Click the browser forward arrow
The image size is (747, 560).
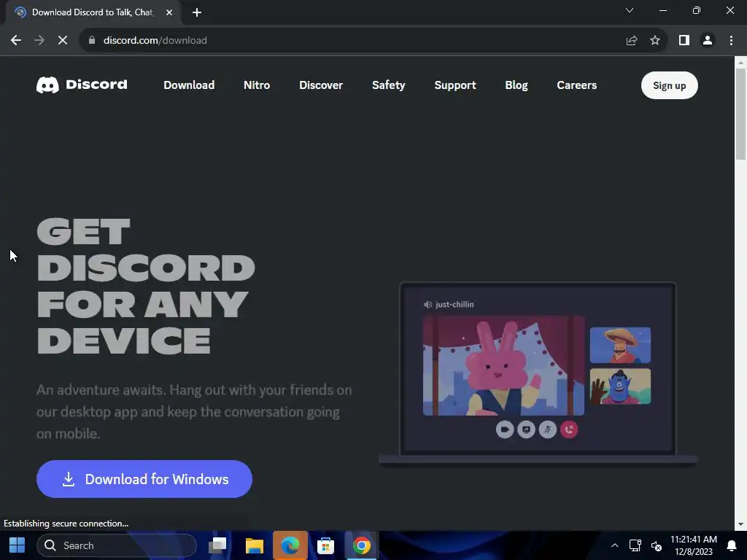click(x=39, y=41)
